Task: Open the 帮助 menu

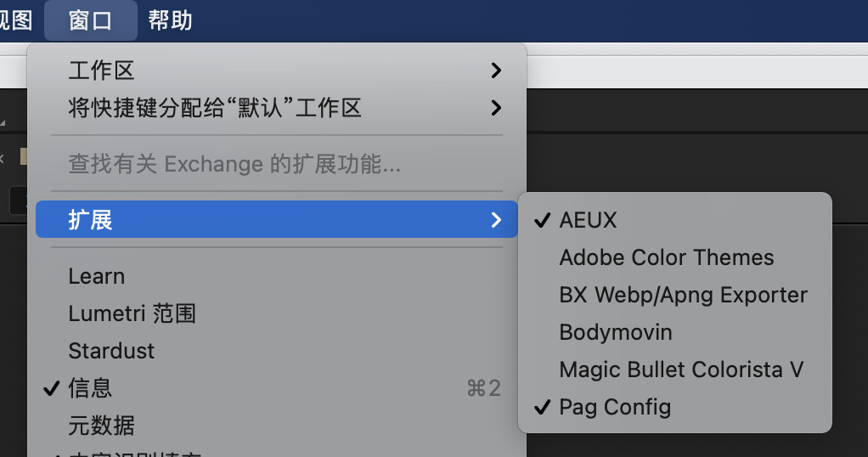Action: tap(170, 20)
